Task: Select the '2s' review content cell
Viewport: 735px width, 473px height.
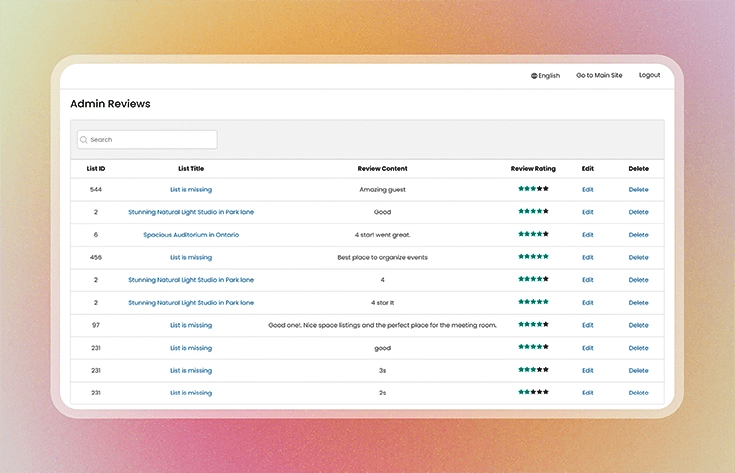Action: [382, 393]
